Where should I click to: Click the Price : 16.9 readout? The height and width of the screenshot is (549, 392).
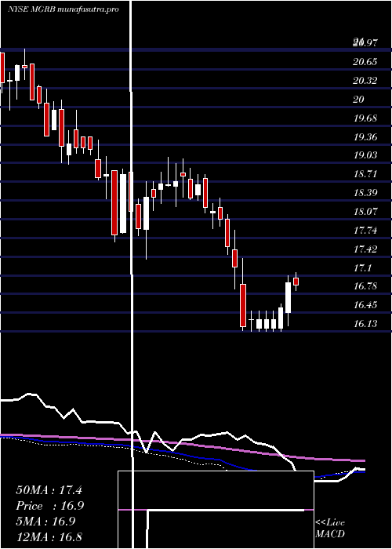(50, 506)
